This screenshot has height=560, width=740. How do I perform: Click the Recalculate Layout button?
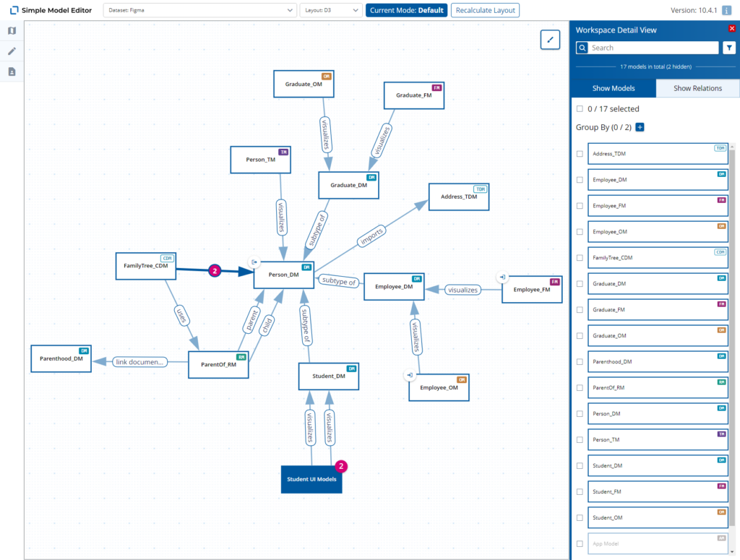pos(485,10)
